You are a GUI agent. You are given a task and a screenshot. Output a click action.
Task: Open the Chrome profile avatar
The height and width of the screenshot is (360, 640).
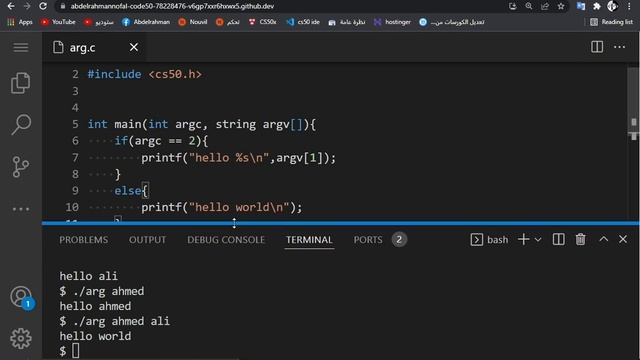pos(612,6)
